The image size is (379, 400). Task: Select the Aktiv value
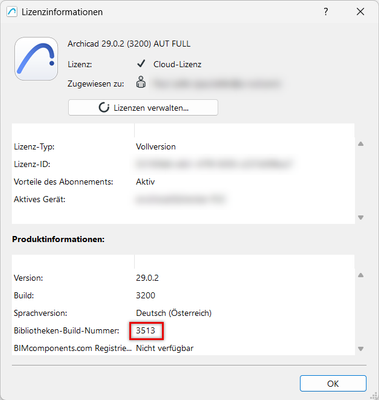145,182
